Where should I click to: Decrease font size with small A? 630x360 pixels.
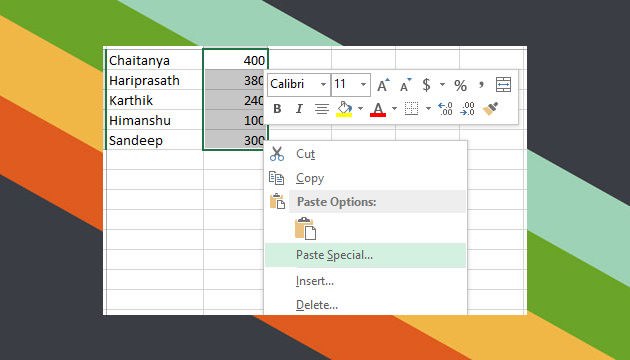coord(406,85)
